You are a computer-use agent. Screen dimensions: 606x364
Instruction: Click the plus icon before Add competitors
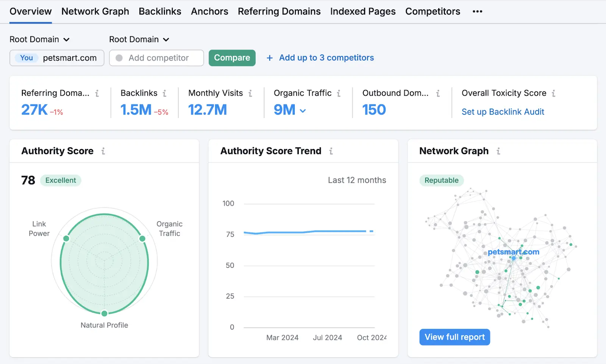pos(270,58)
